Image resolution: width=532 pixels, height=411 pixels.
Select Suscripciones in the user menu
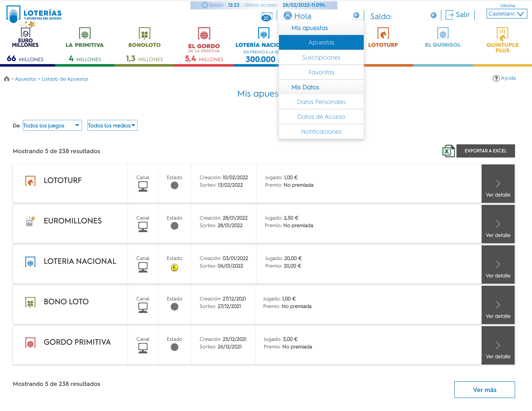[321, 57]
